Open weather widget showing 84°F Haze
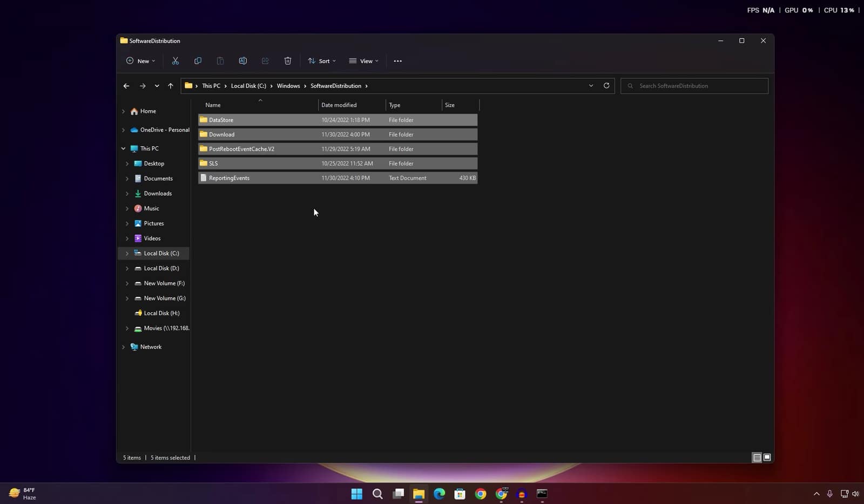This screenshot has width=864, height=504. pos(23,494)
